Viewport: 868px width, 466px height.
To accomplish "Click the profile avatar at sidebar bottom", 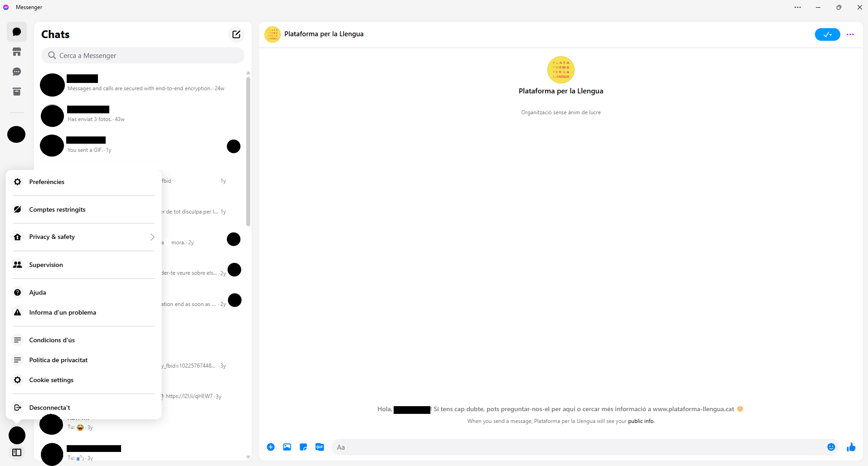I will click(x=17, y=435).
